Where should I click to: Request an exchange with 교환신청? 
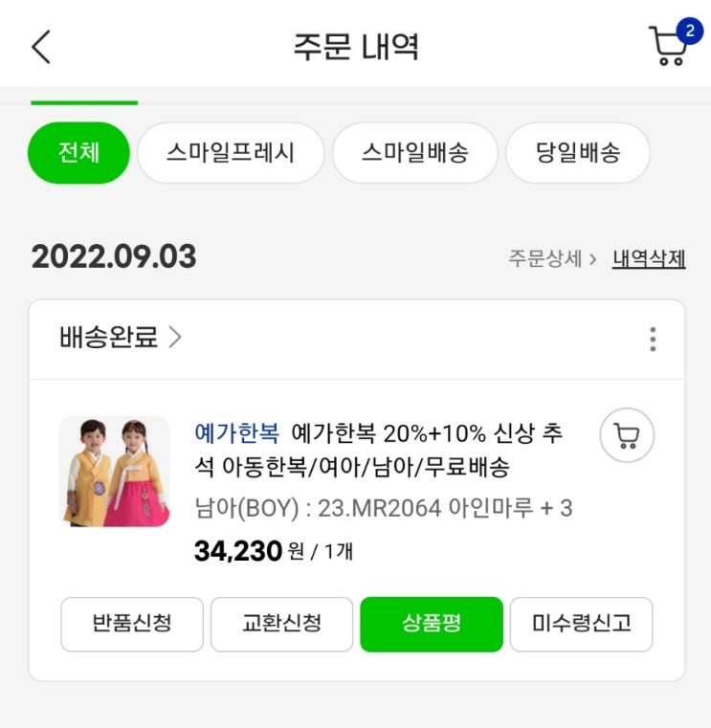pos(281,625)
